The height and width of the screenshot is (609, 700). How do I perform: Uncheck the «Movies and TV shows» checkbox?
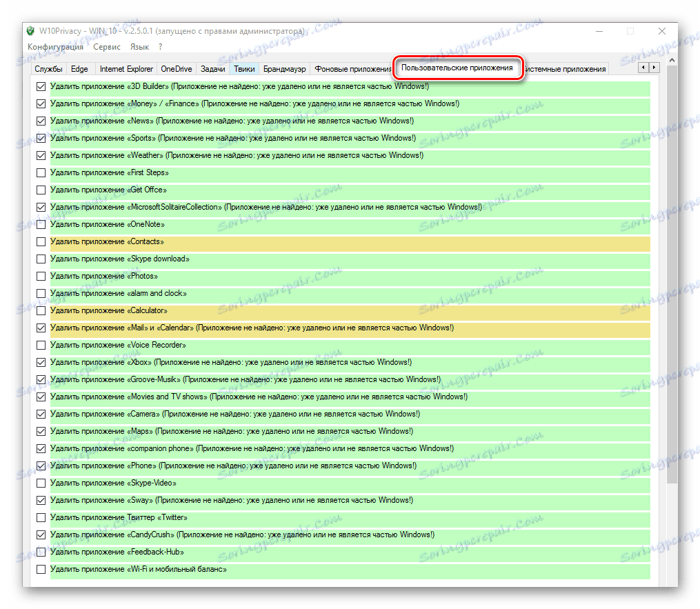coord(41,397)
